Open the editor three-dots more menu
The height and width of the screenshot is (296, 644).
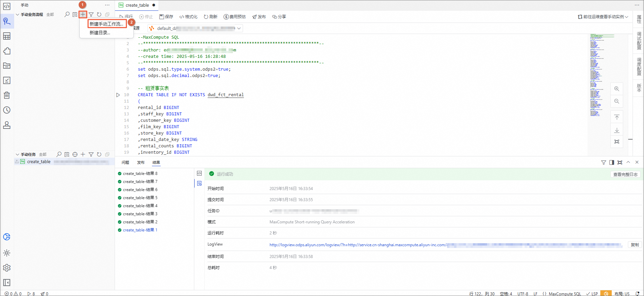tap(637, 5)
